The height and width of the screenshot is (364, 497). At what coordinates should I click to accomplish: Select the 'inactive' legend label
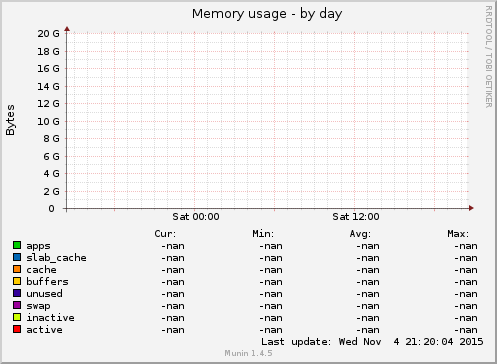50,318
